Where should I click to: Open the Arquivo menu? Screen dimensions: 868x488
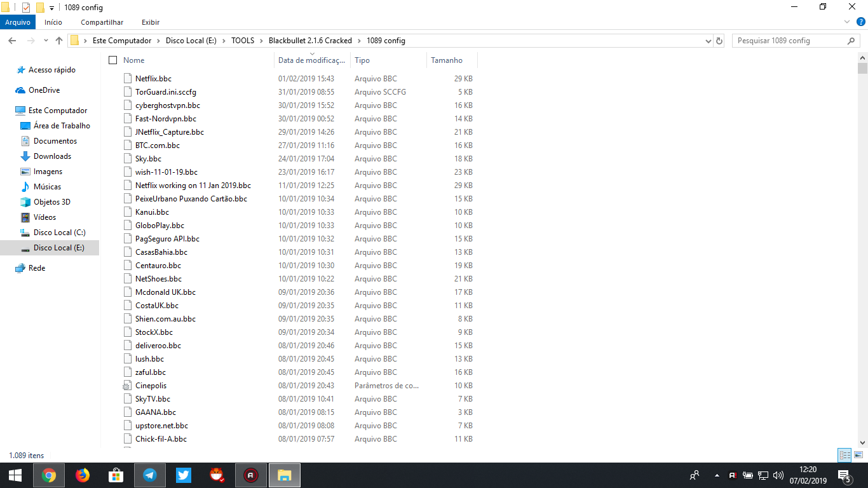18,22
